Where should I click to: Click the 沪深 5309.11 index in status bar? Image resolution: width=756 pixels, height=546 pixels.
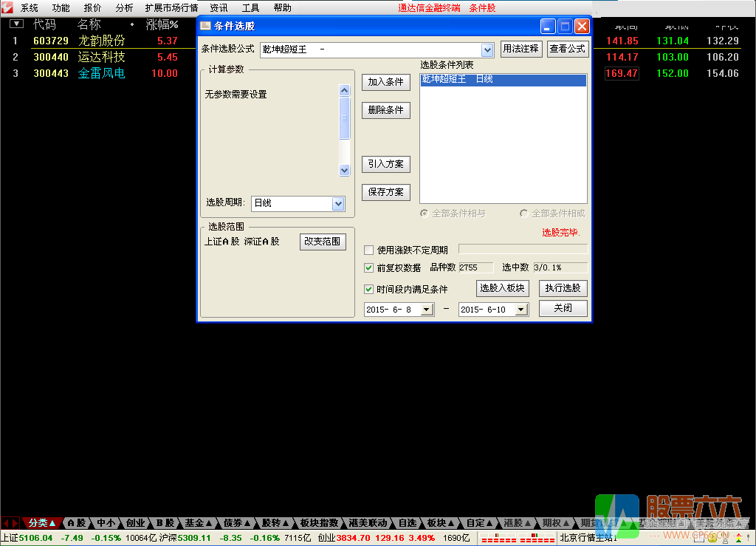tap(185, 538)
